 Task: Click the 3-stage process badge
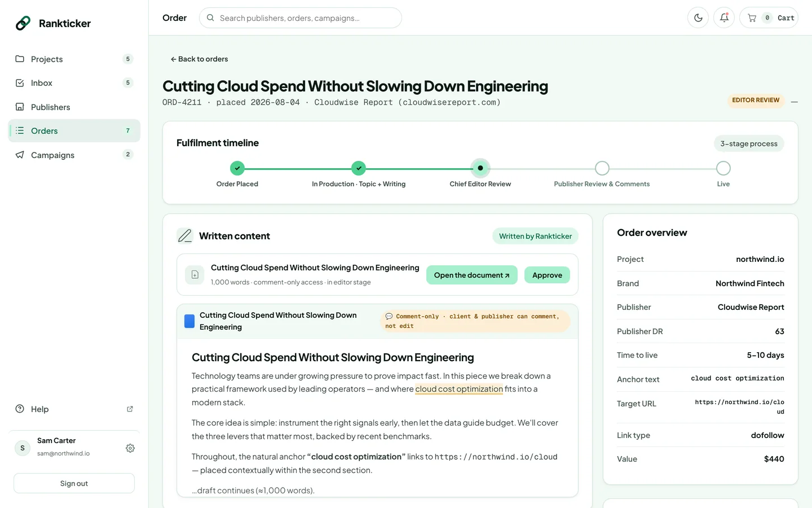click(749, 144)
